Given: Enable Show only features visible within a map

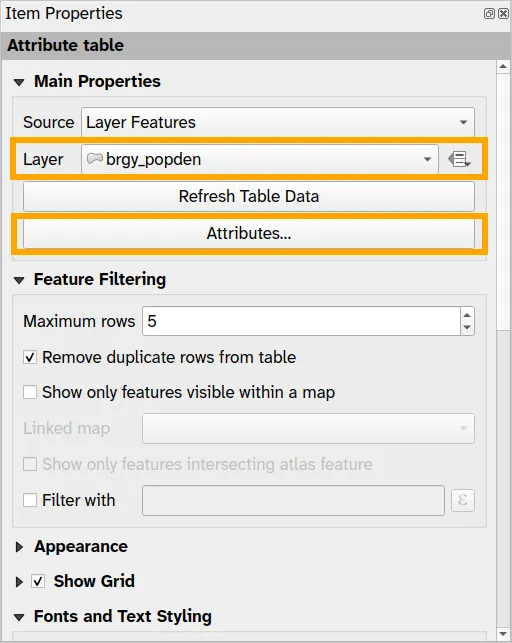Looking at the screenshot, I should click(30, 392).
